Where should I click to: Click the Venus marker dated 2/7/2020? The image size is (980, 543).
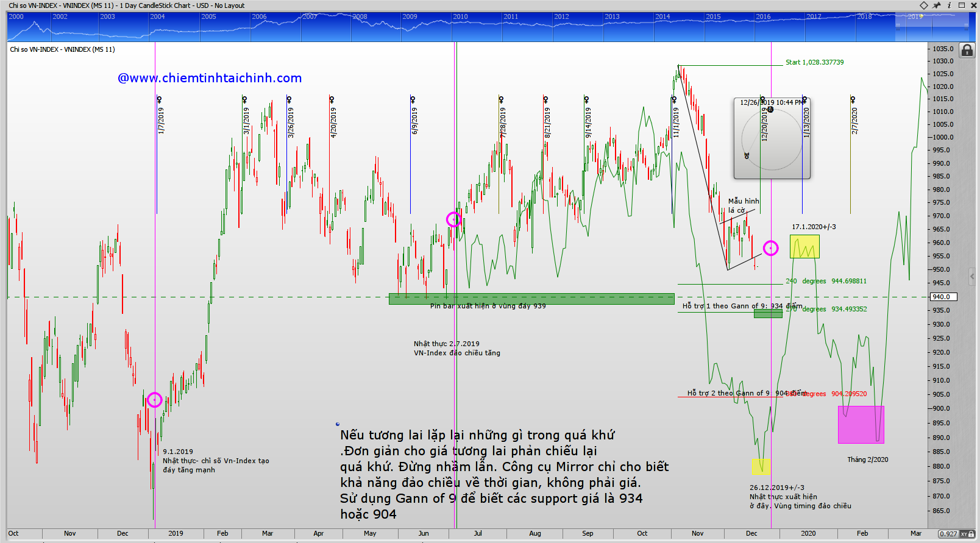(x=853, y=99)
